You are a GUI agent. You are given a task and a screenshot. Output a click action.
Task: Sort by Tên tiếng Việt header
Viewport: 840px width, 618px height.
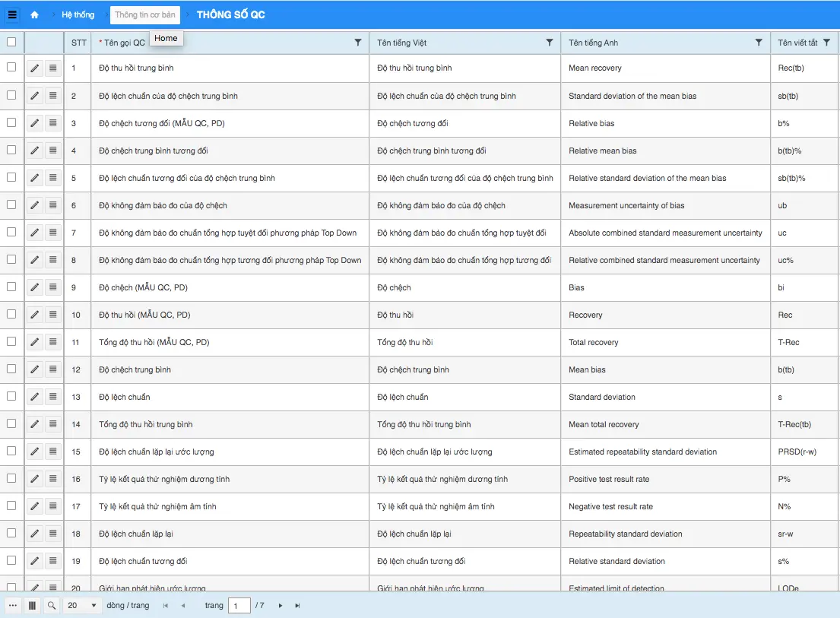[402, 43]
